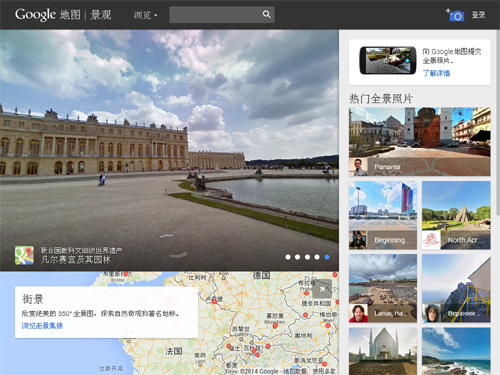Open the 浏览 dropdown menu
This screenshot has width=500, height=375.
pos(145,15)
